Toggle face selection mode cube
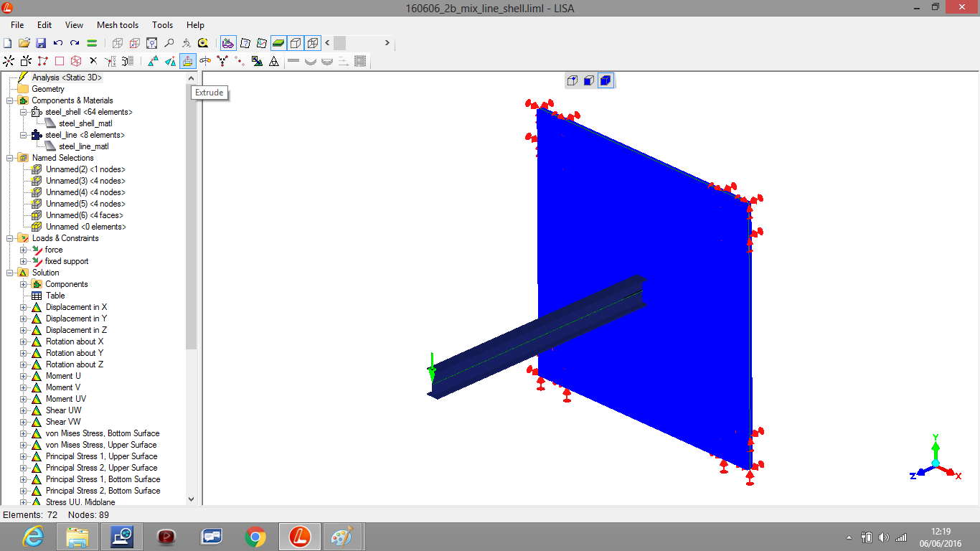The width and height of the screenshot is (980, 551). (x=588, y=80)
